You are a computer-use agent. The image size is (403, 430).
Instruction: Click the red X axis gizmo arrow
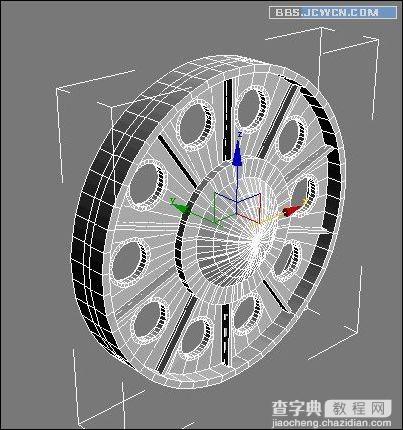(x=292, y=211)
